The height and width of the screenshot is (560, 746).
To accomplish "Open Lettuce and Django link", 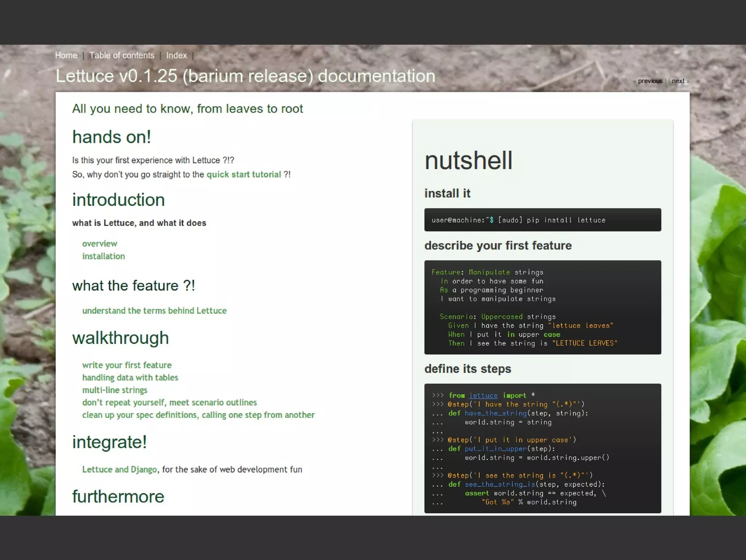I will point(119,469).
